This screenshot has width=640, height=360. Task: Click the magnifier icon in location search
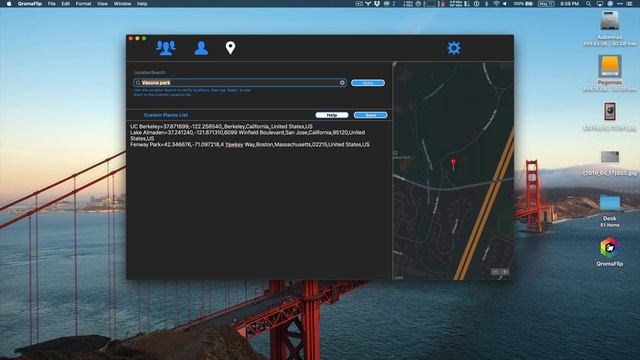(x=138, y=83)
